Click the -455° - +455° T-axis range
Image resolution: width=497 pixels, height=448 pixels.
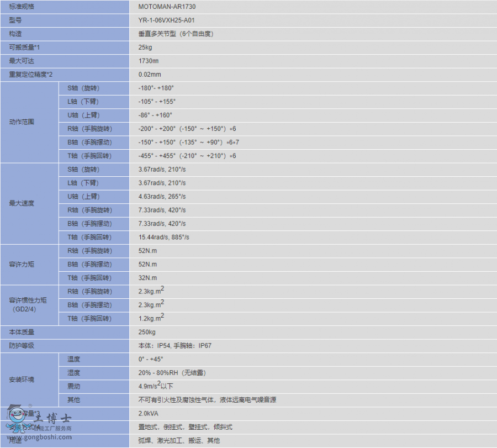click(187, 156)
